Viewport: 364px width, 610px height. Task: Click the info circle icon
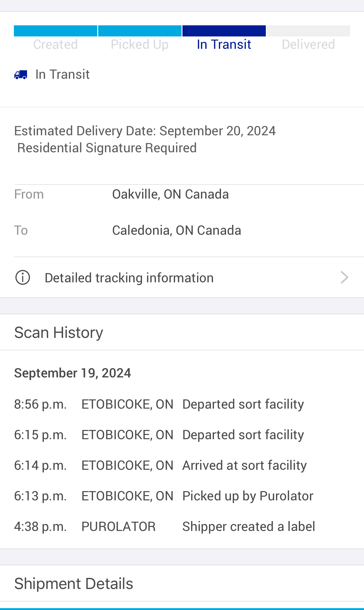click(x=23, y=277)
